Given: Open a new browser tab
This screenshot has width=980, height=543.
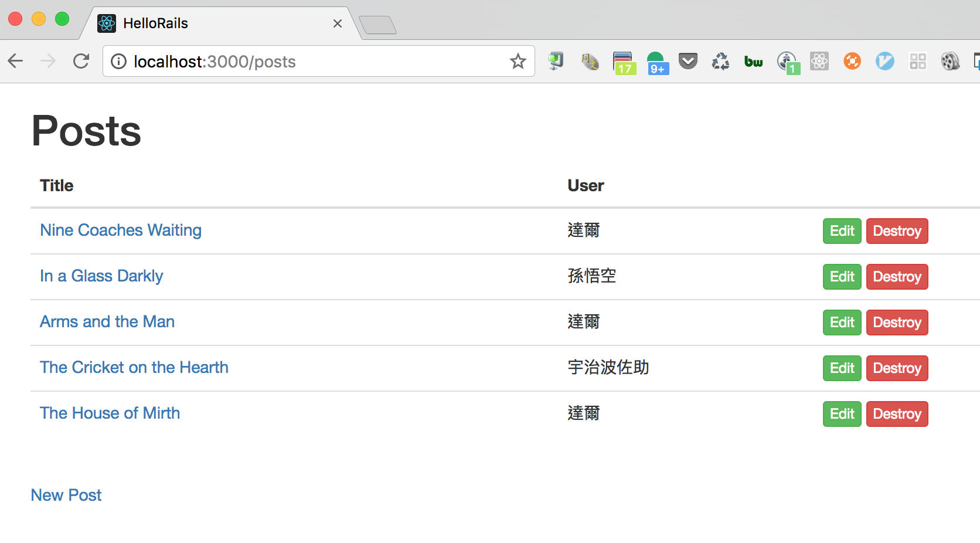Looking at the screenshot, I should [378, 25].
